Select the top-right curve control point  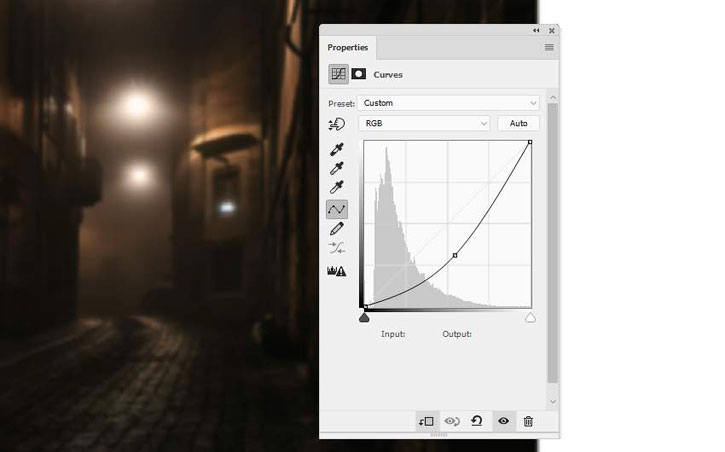click(x=530, y=142)
